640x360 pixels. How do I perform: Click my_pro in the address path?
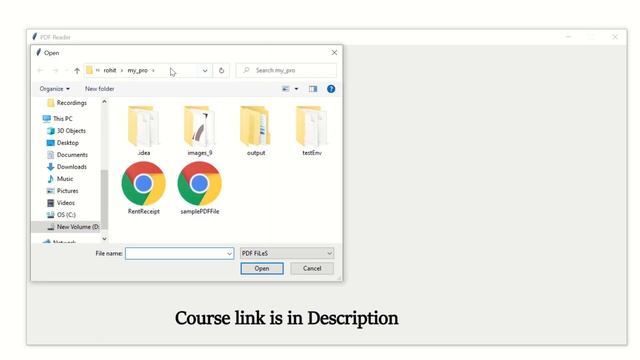(x=138, y=70)
